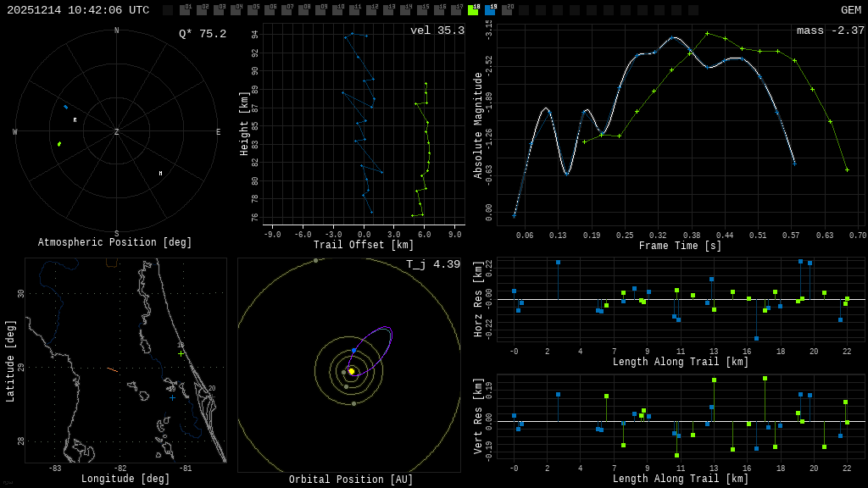Click the timestamp 20251214 10:42:06 UTC

click(x=78, y=10)
